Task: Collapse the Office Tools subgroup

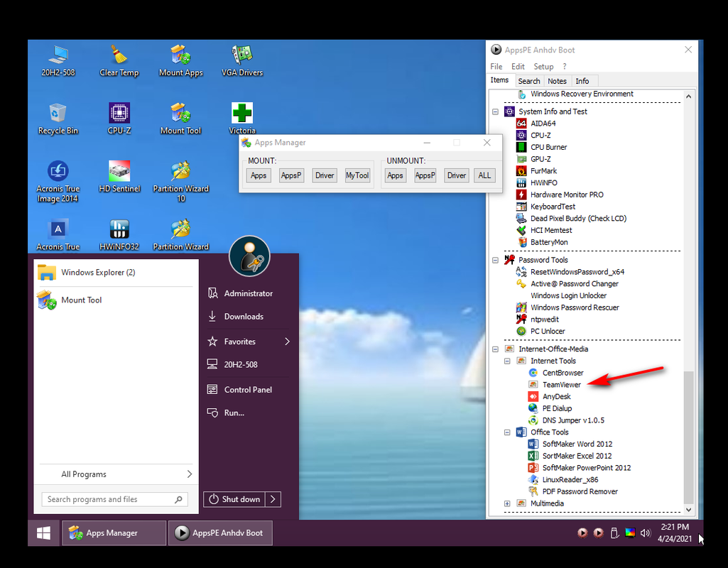Action: (507, 432)
